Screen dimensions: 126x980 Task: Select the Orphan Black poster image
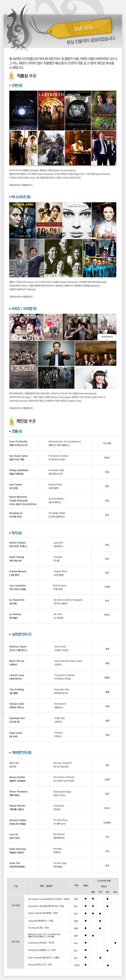[77, 220]
